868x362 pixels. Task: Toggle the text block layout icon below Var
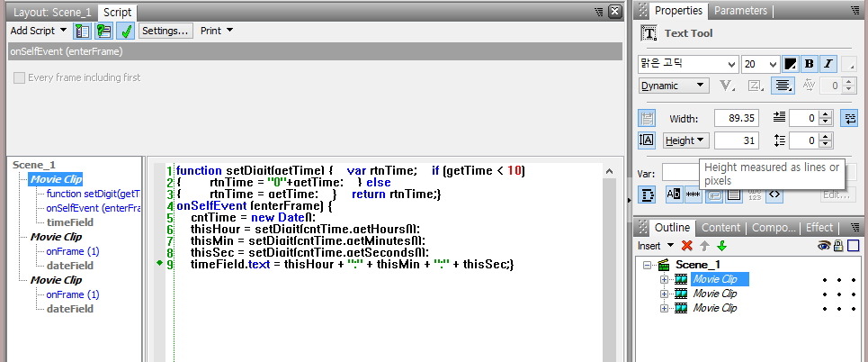(x=647, y=195)
